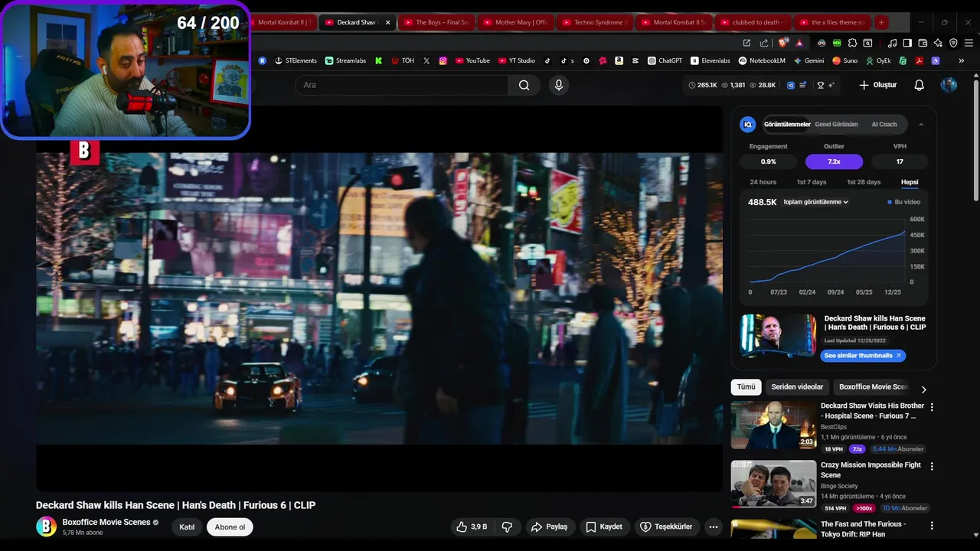Like the video with thumbs-up button
980x551 pixels.
pos(472,527)
